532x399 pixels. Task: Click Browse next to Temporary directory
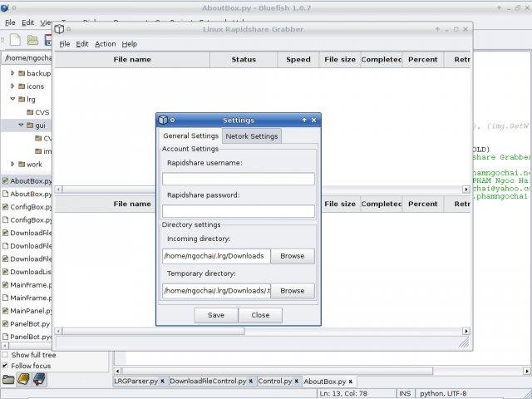click(292, 291)
